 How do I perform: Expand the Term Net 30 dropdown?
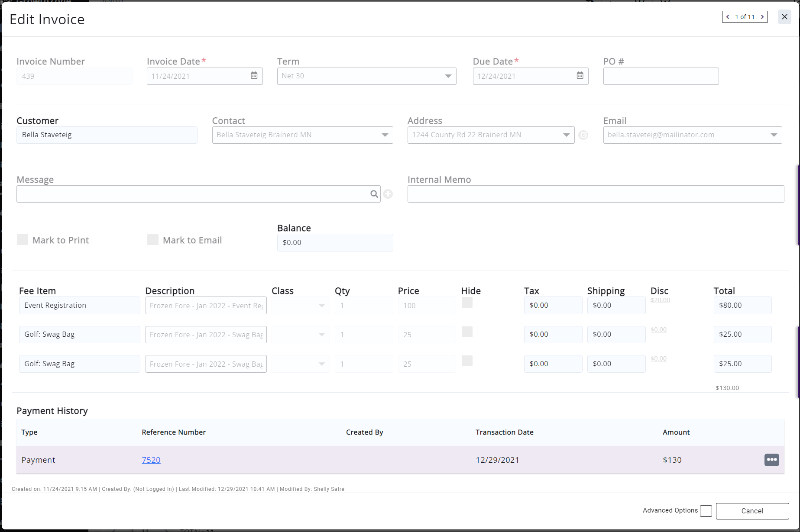[448, 76]
